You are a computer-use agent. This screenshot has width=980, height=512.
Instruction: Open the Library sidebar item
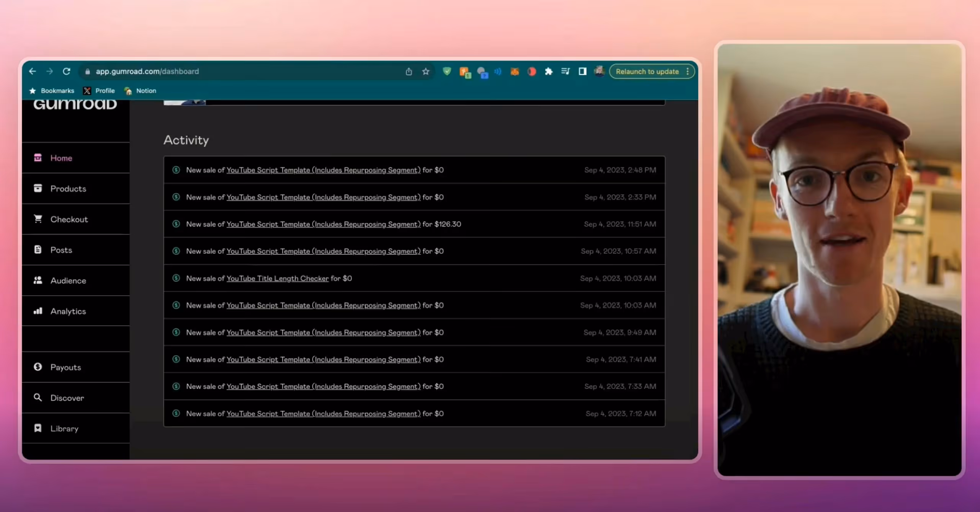click(64, 429)
